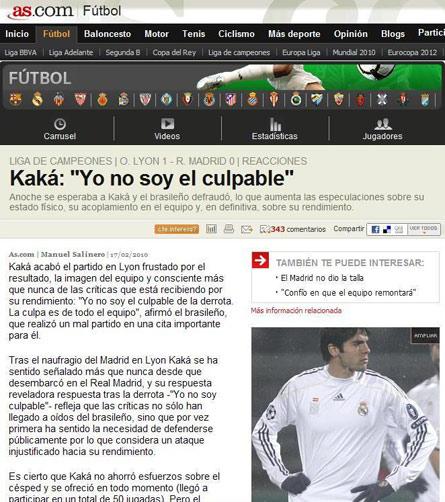Viewport: 445px width, 502px height.
Task: Read 'El Madrid no dio la talla'
Action: [322, 278]
